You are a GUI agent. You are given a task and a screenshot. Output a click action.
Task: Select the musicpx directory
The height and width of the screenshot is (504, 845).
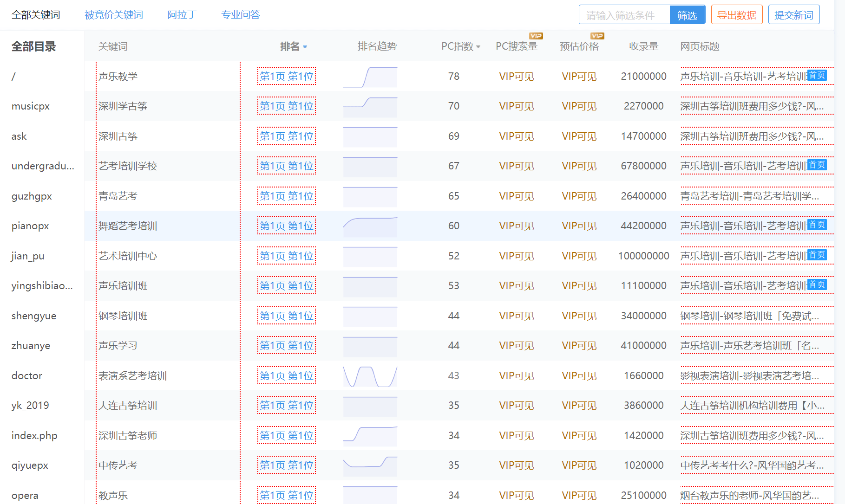(x=31, y=106)
